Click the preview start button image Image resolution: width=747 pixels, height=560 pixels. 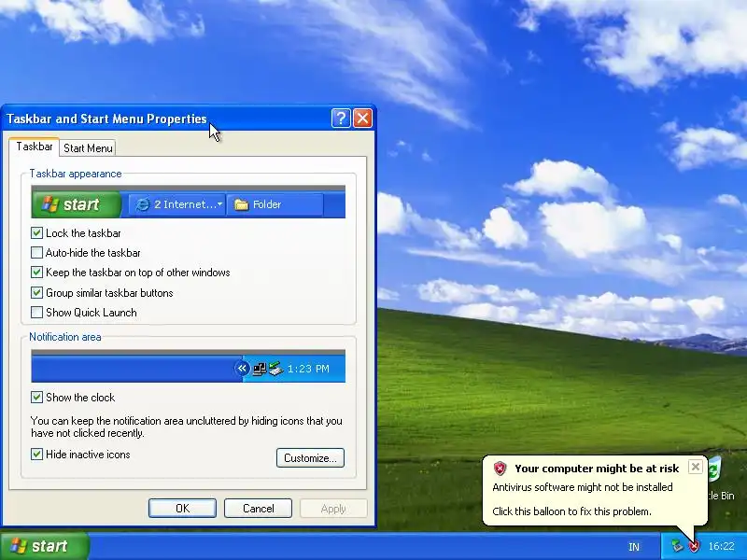point(77,204)
